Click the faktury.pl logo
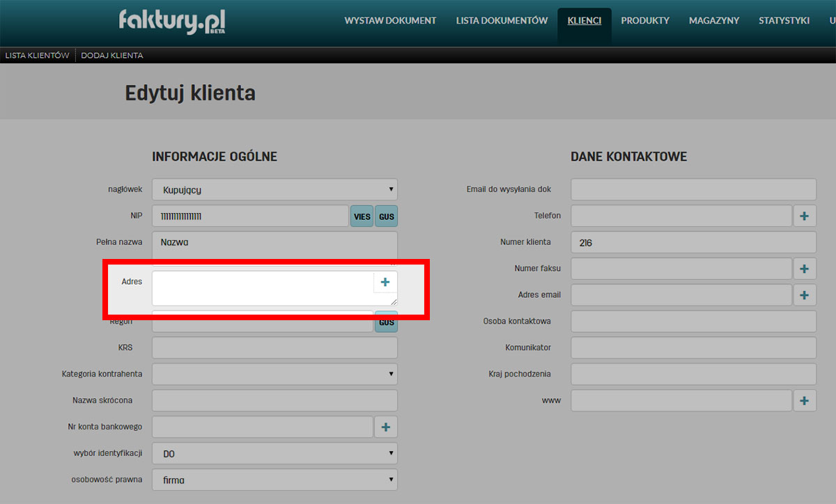 [171, 22]
